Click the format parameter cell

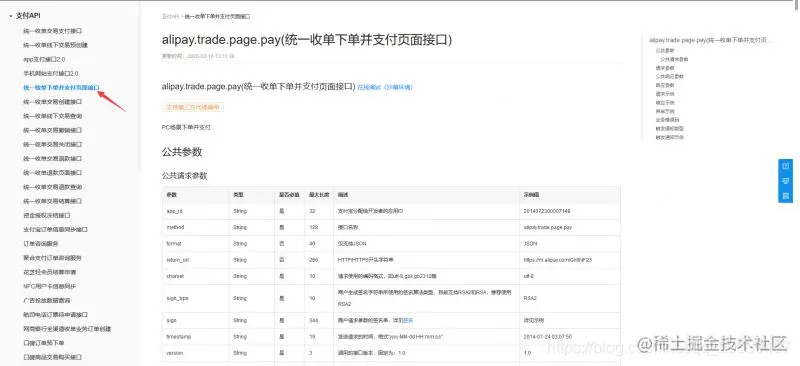[196, 243]
